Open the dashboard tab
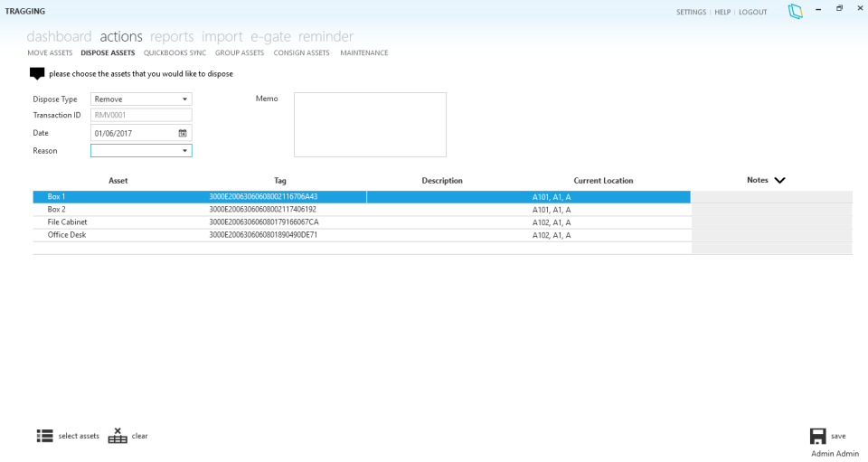Image resolution: width=868 pixels, height=462 pixels. click(60, 36)
